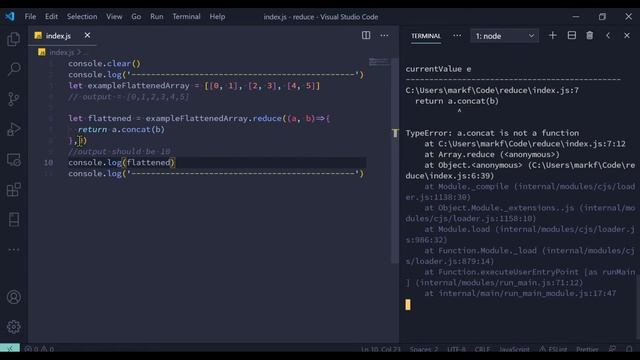Viewport: 640px width, 360px height.
Task: Open the Help menu
Action: tap(217, 17)
